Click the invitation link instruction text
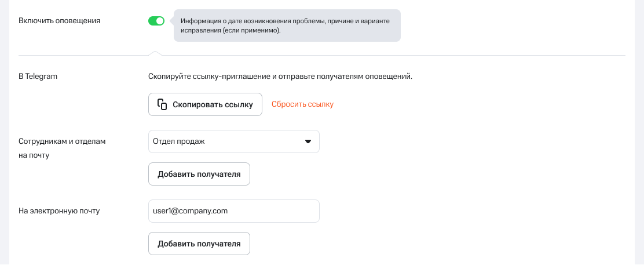The width and height of the screenshot is (644, 265). pyautogui.click(x=280, y=77)
